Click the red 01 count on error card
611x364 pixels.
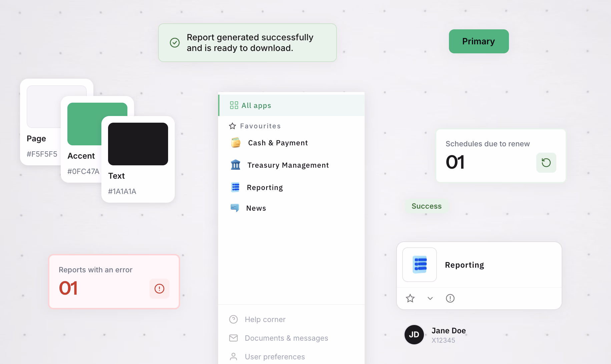68,288
